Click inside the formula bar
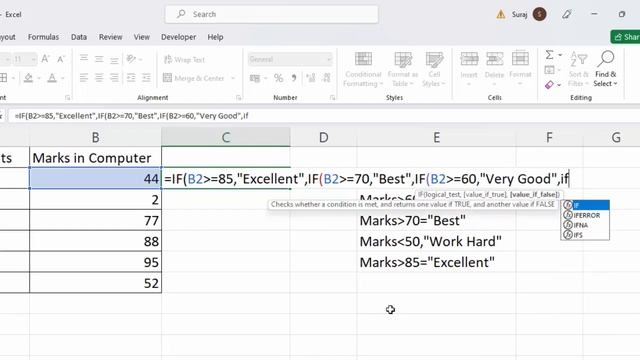 pos(324,116)
